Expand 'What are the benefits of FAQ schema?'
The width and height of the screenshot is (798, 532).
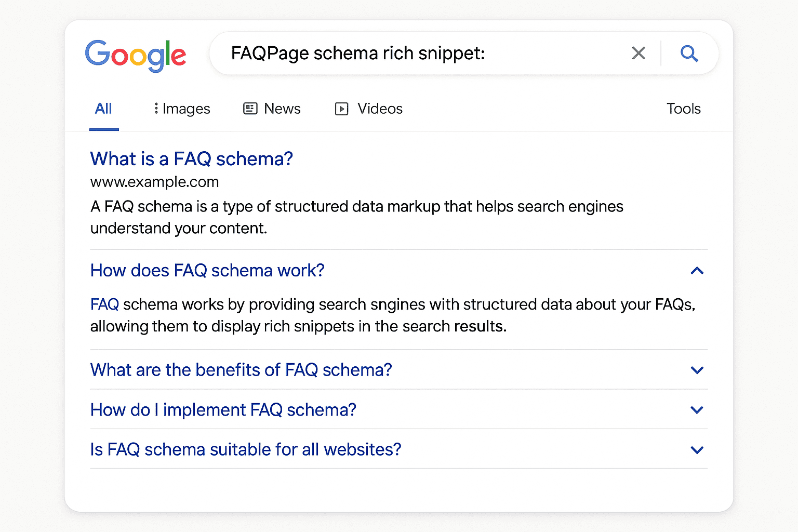pyautogui.click(x=697, y=370)
